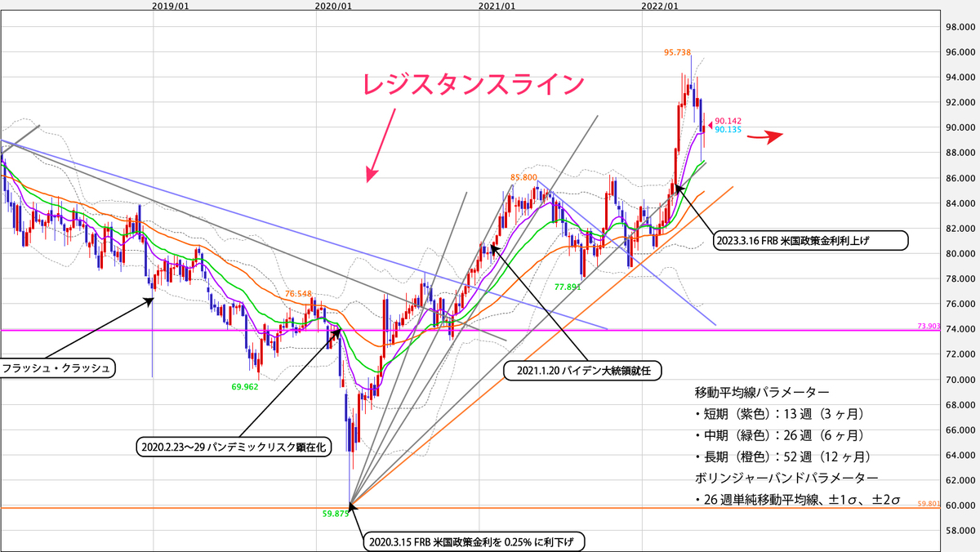Click the 2019/01 date axis label
Image resolution: width=980 pixels, height=552 pixels.
(x=171, y=7)
